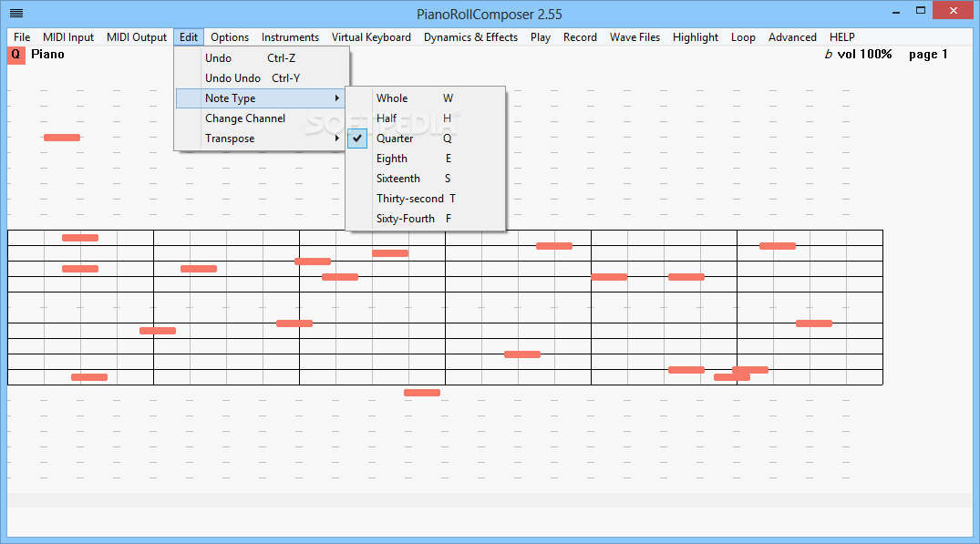Open the HELP menu
The image size is (980, 544).
click(841, 37)
